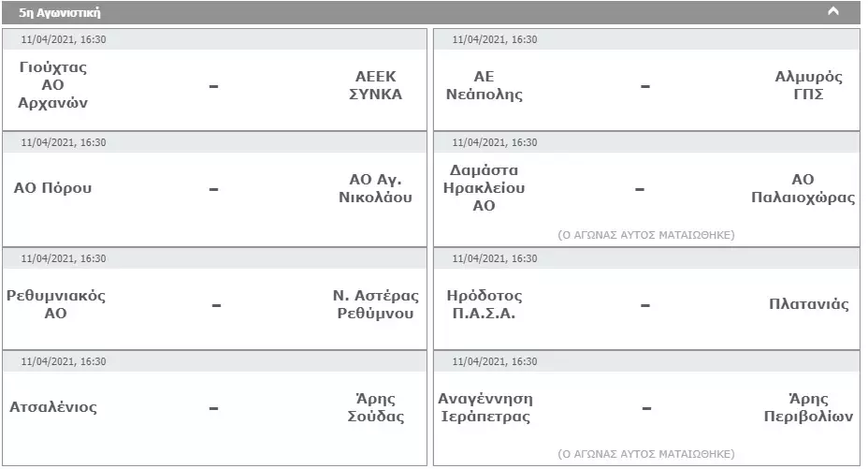868x469 pixels.
Task: Click Άρης Περιβολίων team name
Action: [x=807, y=407]
